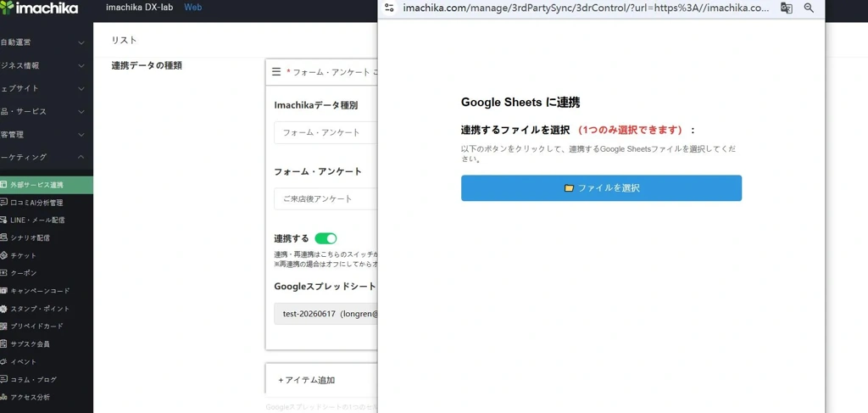868x413 pixels.
Task: Click the imachika DX-lab header label
Action: (140, 8)
